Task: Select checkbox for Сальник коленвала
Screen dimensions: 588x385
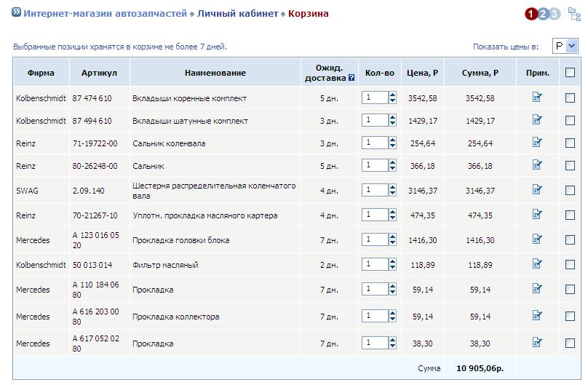Action: point(570,143)
